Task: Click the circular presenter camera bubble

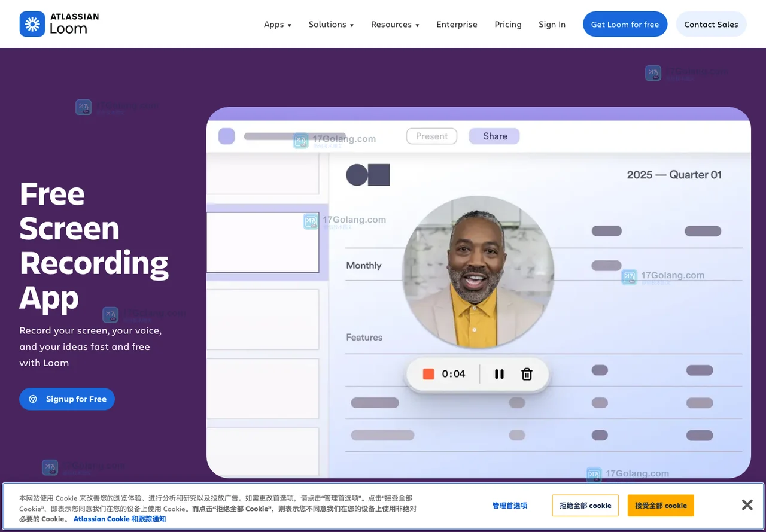Action: point(478,272)
